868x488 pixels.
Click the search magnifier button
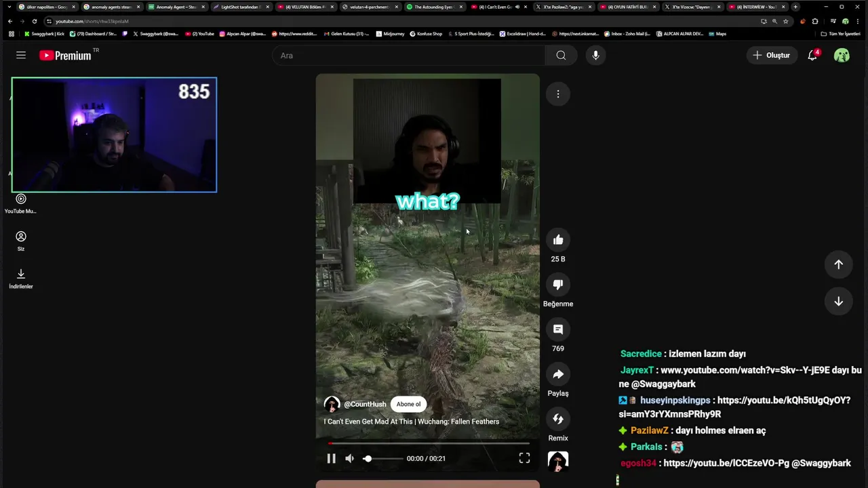[x=561, y=56]
